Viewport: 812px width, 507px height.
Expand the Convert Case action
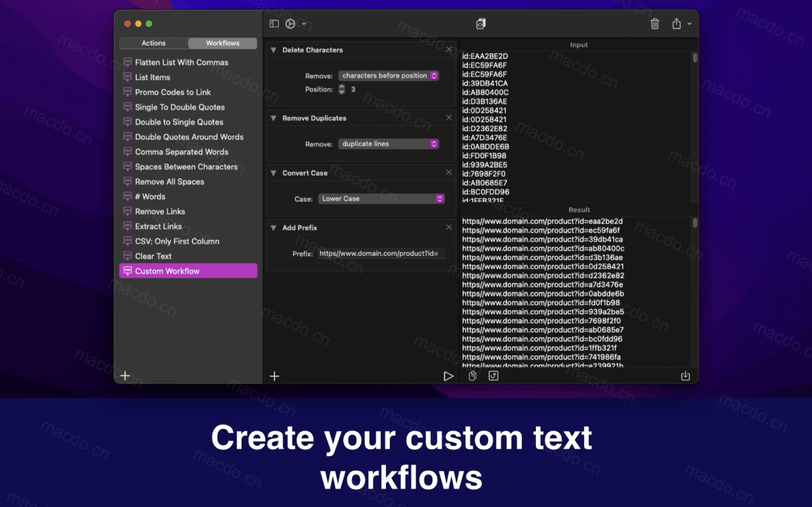(273, 172)
